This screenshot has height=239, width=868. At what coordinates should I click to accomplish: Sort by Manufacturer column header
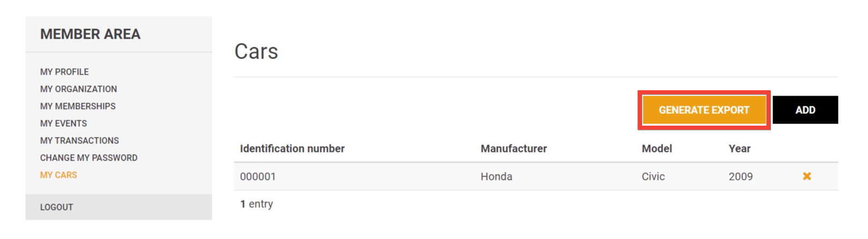pyautogui.click(x=513, y=149)
